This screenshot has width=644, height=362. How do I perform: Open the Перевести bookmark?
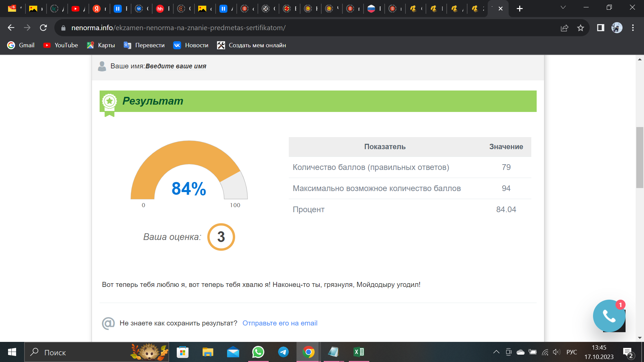144,45
